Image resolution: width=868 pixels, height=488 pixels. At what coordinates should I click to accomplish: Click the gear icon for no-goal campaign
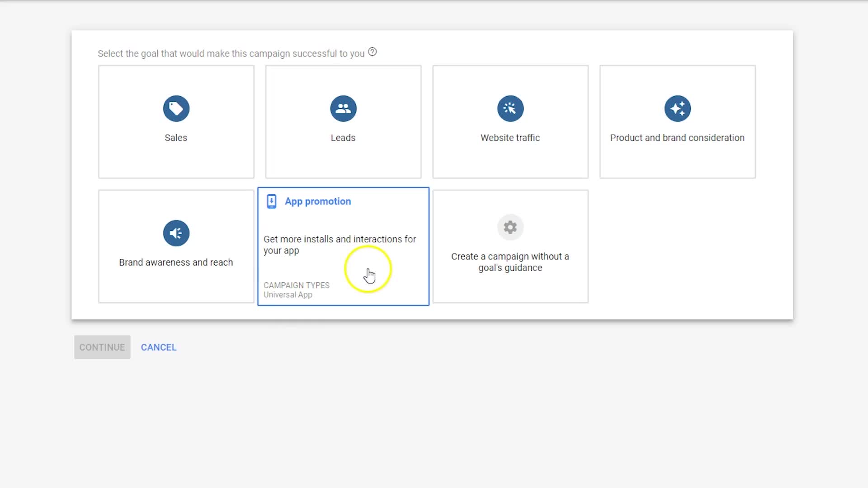coord(510,227)
